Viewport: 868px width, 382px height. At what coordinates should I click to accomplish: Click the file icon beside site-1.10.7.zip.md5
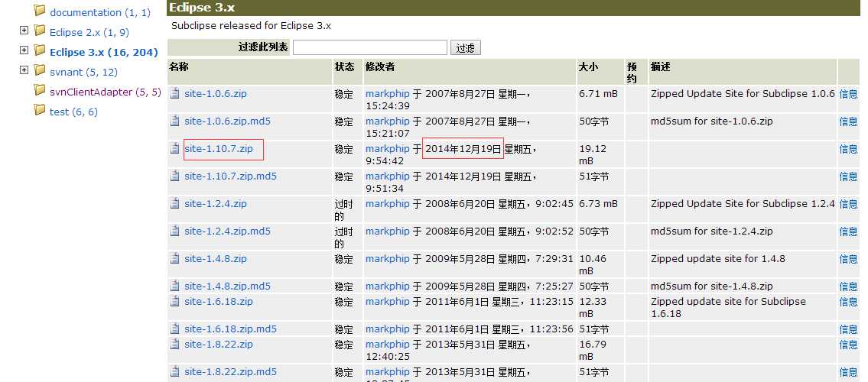pos(175,176)
